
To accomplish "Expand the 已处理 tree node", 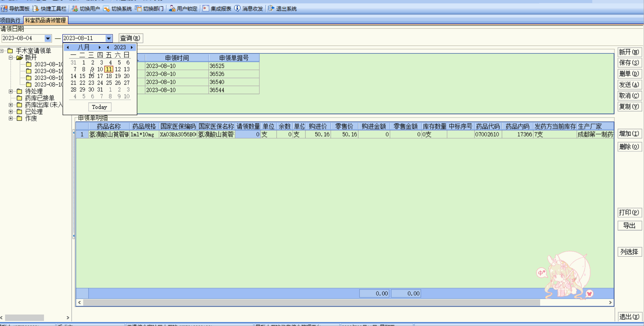I will pos(11,111).
